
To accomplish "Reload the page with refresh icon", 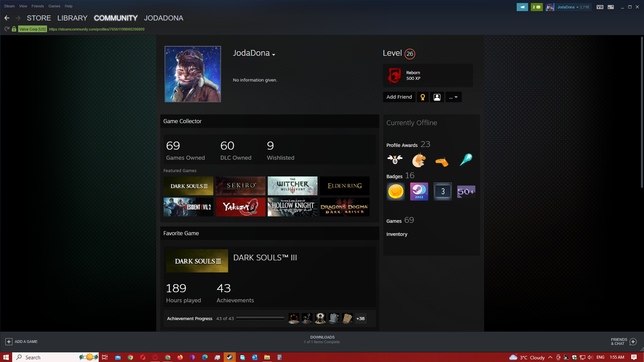I will coord(7,29).
